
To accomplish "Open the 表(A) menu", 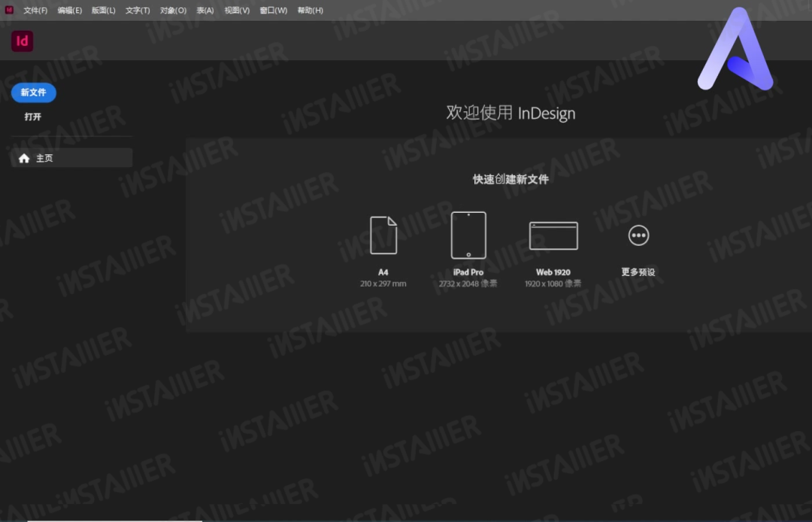I will [x=205, y=11].
